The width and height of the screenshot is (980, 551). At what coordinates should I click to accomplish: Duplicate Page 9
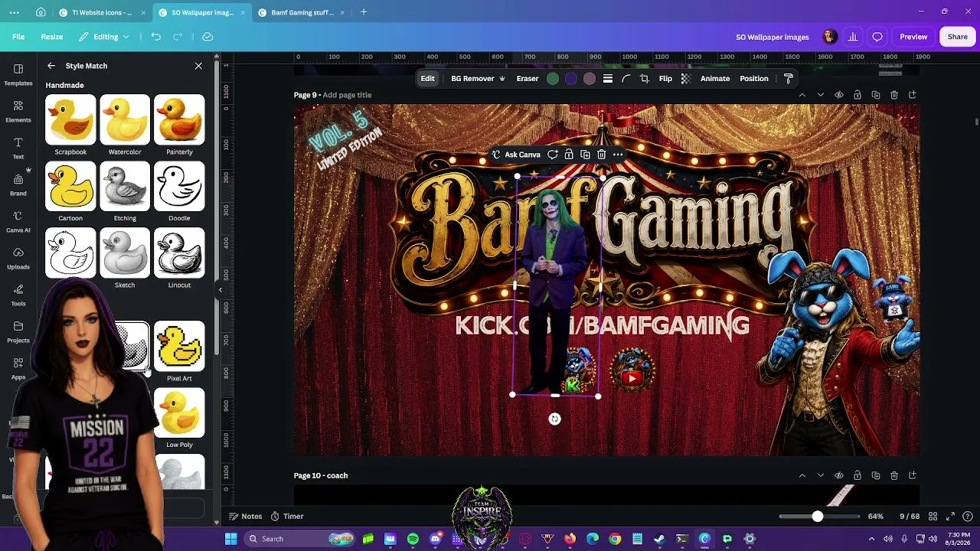[875, 95]
